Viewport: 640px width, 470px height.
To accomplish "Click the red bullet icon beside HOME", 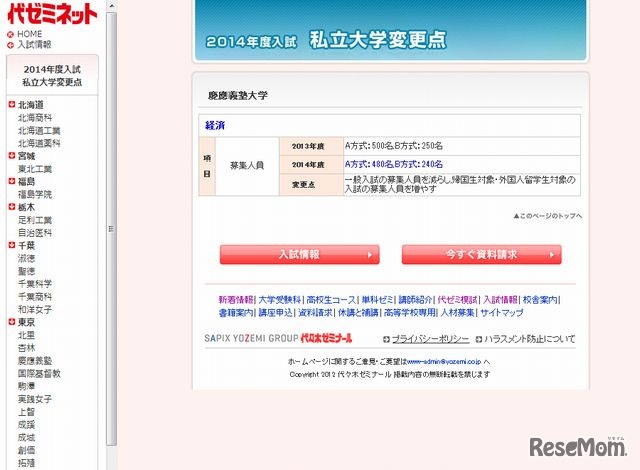I will (x=11, y=34).
